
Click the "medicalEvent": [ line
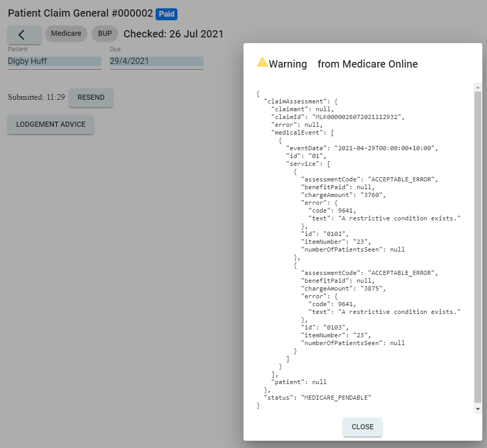(x=302, y=133)
